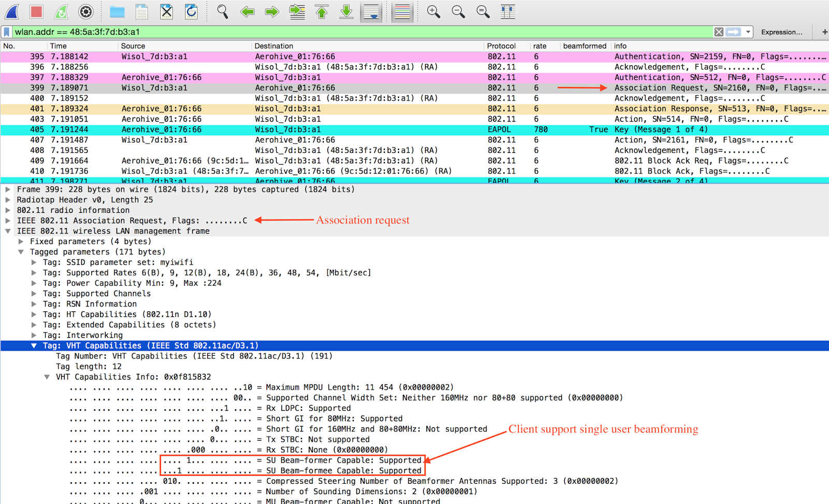
Task: Select packet 395 Authentication row
Action: (x=414, y=56)
